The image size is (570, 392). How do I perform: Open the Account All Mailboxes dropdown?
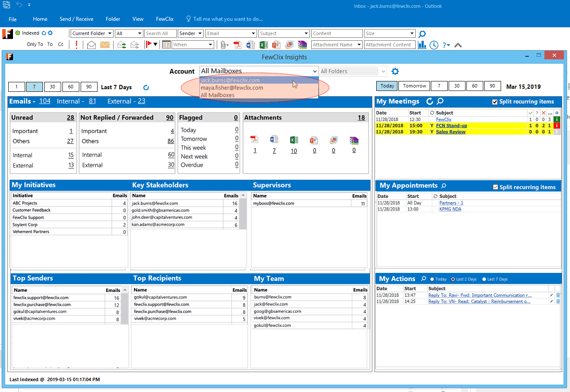pos(259,71)
